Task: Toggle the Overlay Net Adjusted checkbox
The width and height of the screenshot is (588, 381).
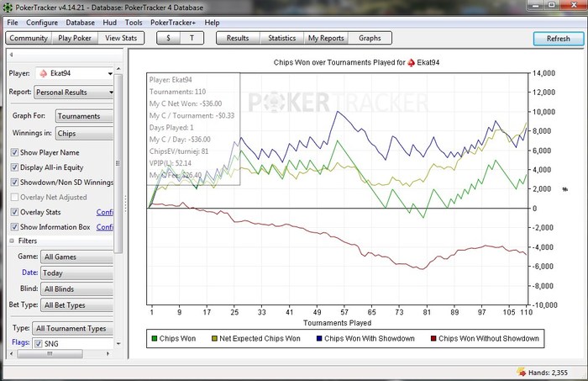Action: [14, 197]
